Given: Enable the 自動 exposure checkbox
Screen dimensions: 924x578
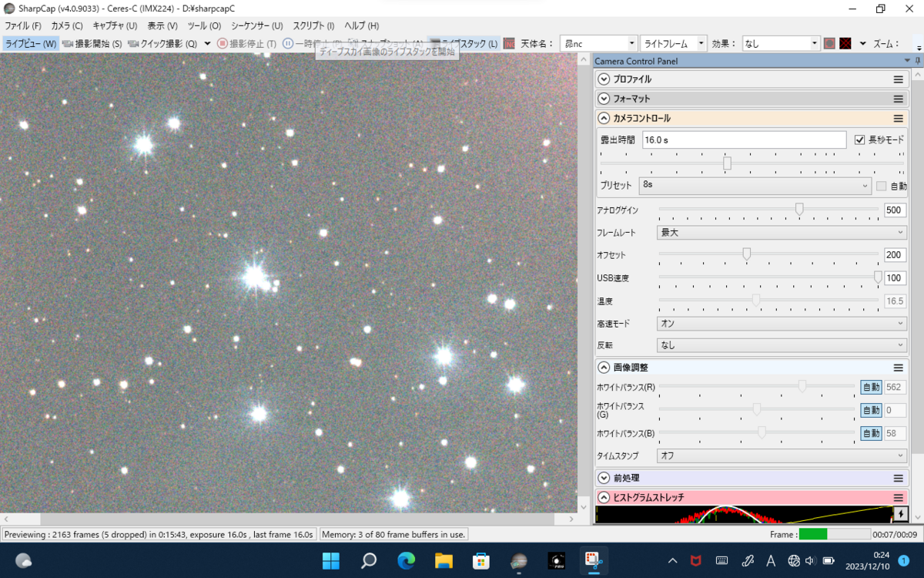Looking at the screenshot, I should pos(882,186).
